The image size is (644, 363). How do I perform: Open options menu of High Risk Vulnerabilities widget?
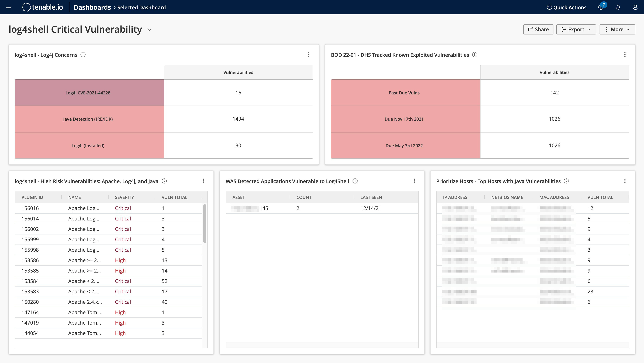click(x=204, y=181)
